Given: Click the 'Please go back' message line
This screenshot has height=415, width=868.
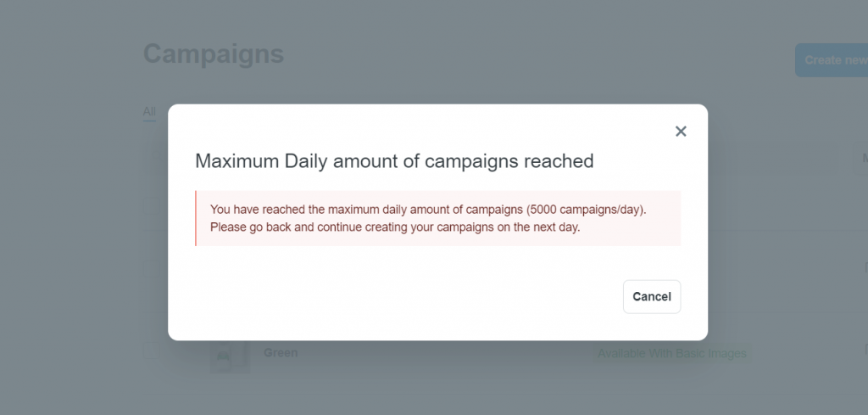Looking at the screenshot, I should 395,227.
